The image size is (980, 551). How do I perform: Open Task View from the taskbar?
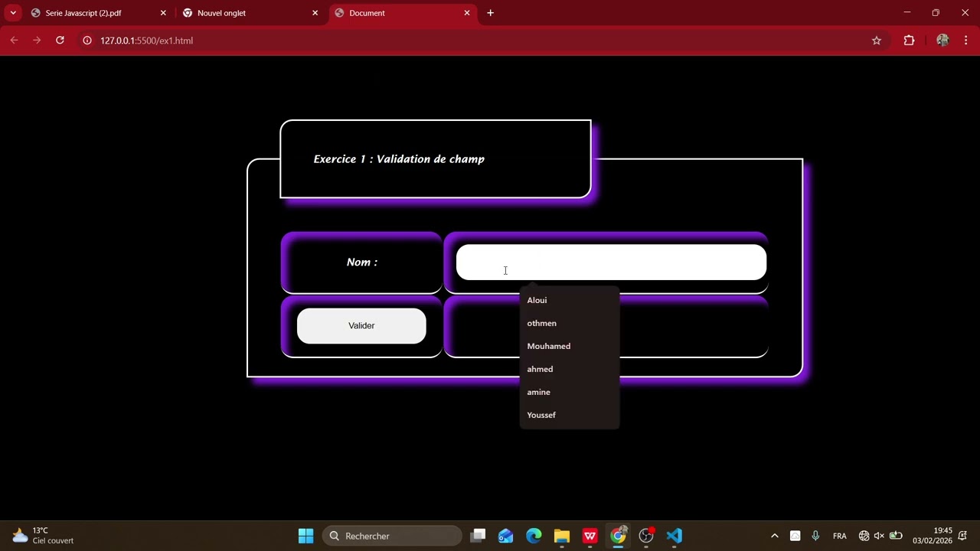(478, 536)
